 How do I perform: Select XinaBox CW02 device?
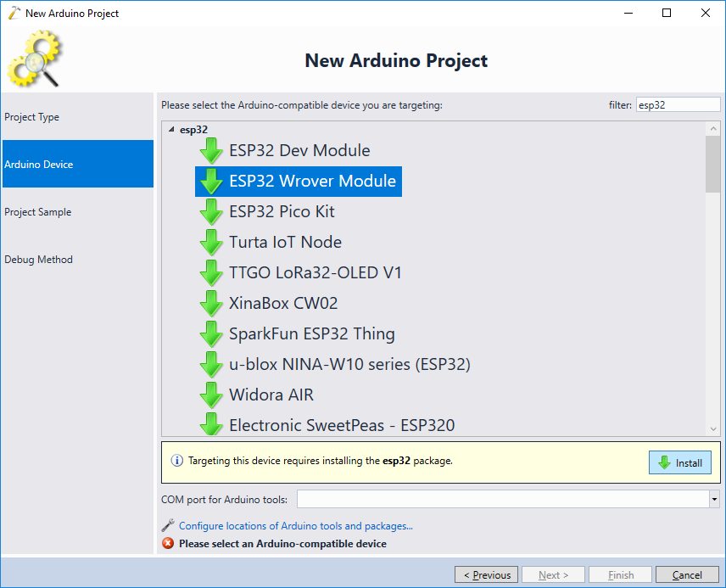(283, 304)
